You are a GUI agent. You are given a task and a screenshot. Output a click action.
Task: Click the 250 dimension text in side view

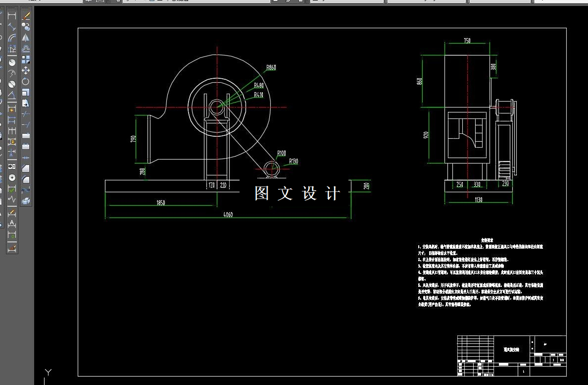pos(460,185)
